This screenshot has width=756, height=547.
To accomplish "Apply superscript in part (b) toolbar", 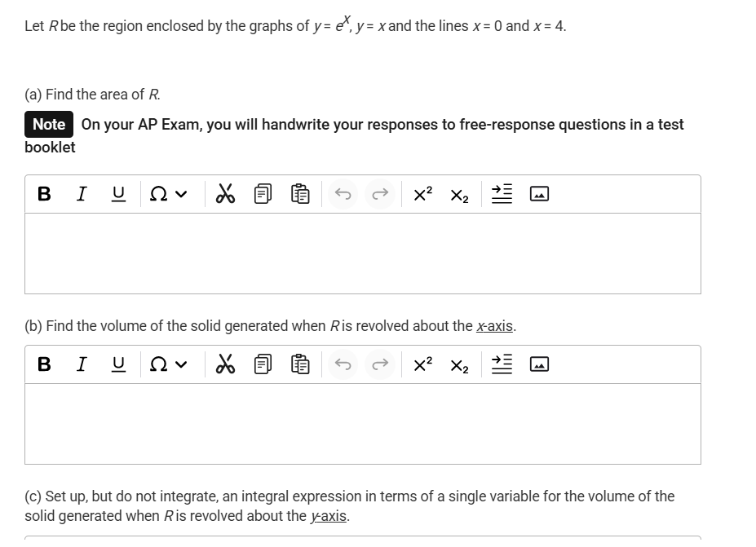I will tap(422, 364).
